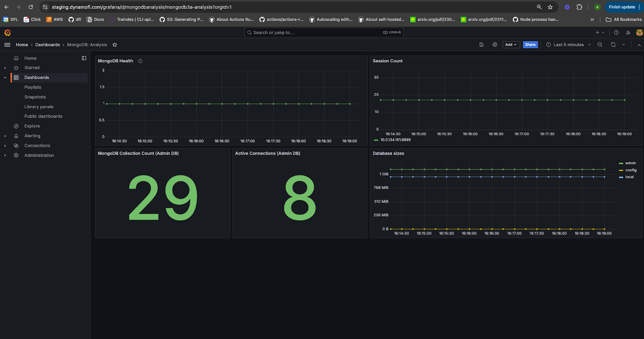Image resolution: width=644 pixels, height=339 pixels.
Task: Open the Help question mark icon
Action: pos(616,33)
